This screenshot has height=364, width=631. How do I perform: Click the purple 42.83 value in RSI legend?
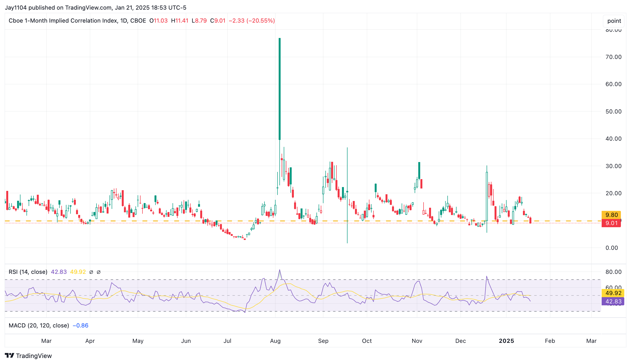pos(59,272)
